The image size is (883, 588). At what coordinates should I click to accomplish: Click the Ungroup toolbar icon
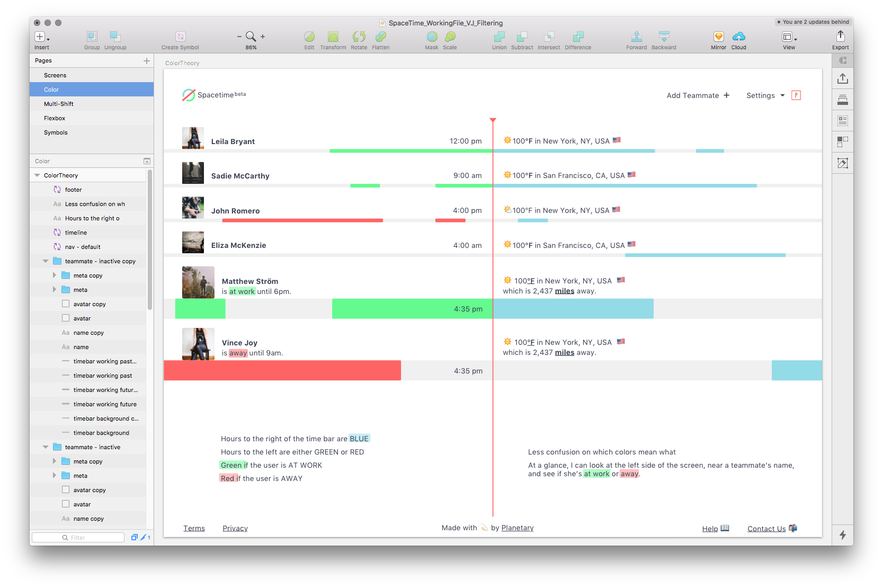[115, 37]
